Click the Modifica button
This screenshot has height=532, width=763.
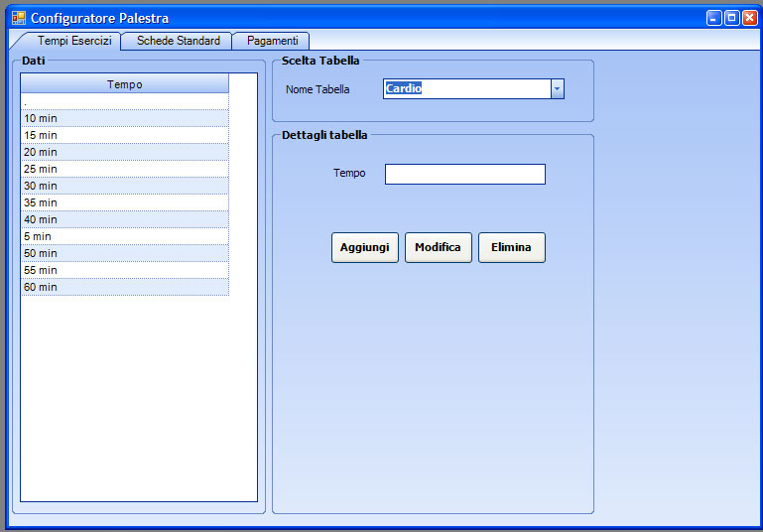[438, 247]
